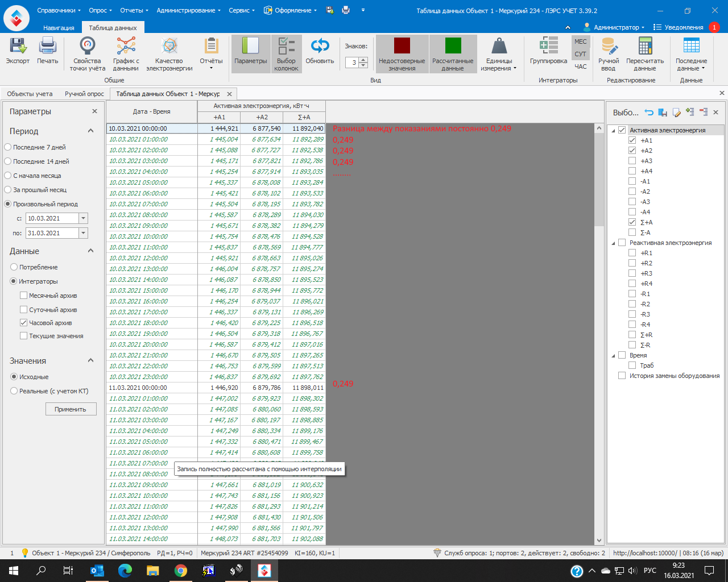The height and width of the screenshot is (582, 728).
Task: Open the Справочники menu
Action: click(59, 10)
